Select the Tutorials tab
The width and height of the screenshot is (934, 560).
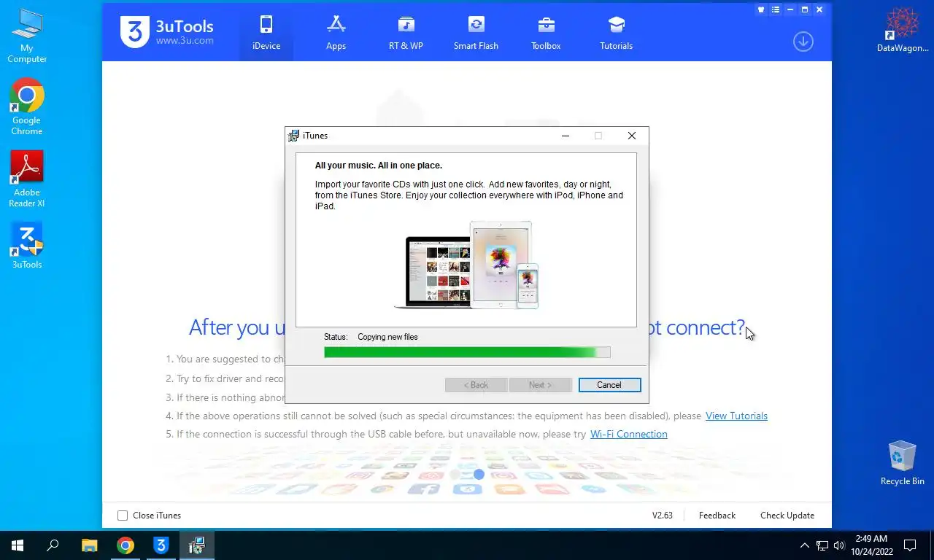pos(616,33)
